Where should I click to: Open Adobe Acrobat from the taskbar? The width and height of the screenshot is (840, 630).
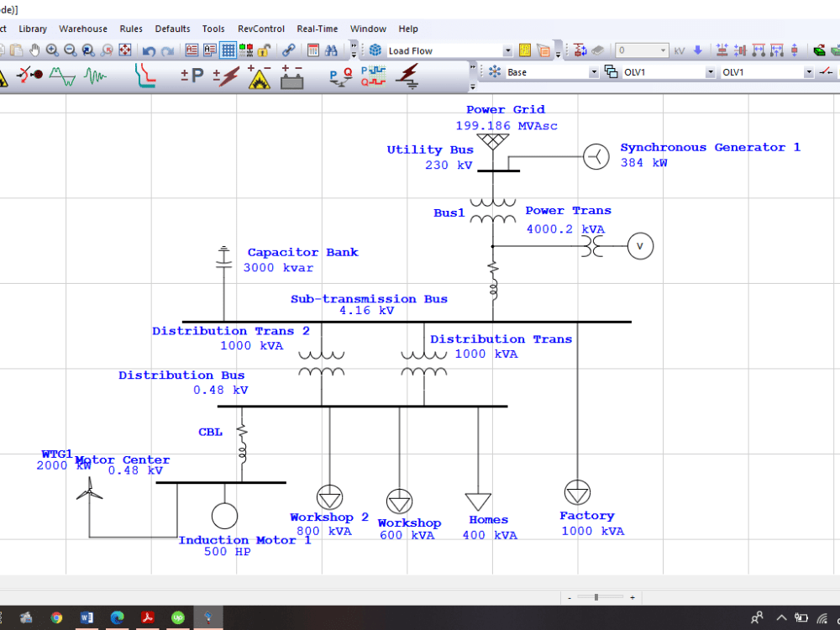tap(147, 617)
